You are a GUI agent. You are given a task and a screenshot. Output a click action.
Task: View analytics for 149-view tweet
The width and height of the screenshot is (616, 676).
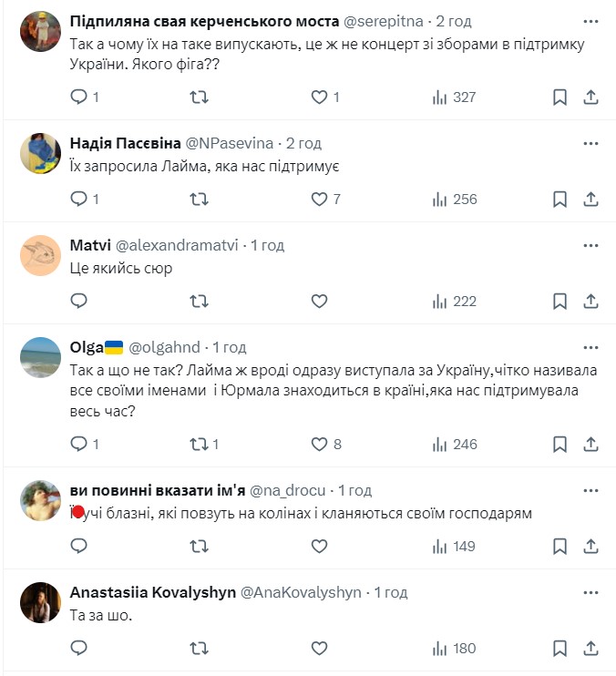click(x=454, y=547)
